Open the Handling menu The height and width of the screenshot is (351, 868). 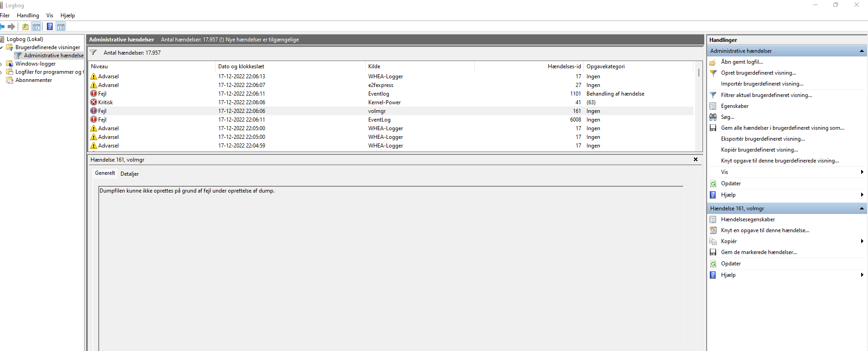[28, 15]
